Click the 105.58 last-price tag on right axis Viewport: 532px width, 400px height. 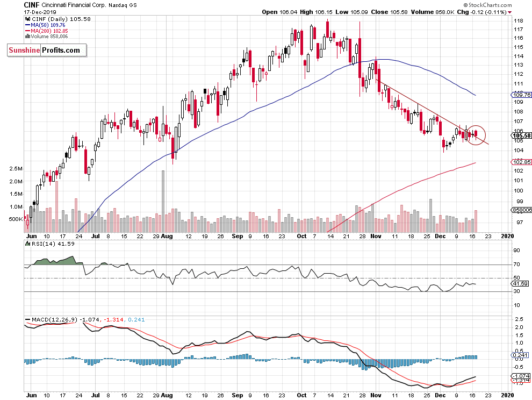click(x=521, y=136)
